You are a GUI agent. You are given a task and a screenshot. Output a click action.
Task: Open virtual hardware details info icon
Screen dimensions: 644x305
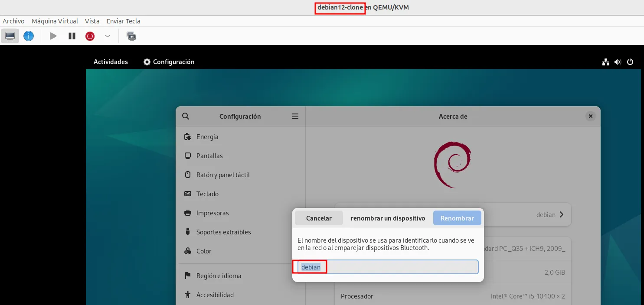pos(29,36)
